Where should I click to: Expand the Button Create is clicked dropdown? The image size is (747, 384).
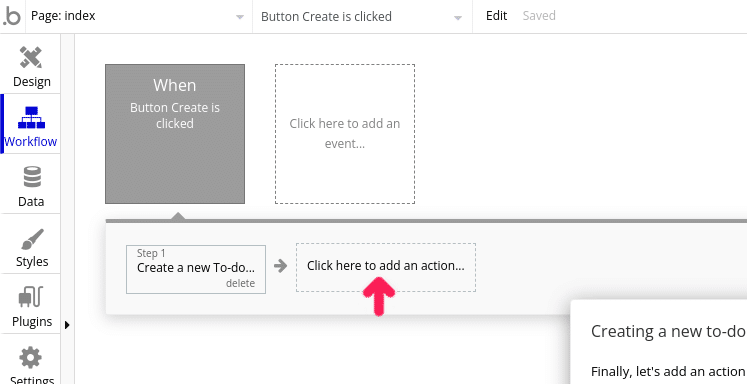pyautogui.click(x=362, y=17)
